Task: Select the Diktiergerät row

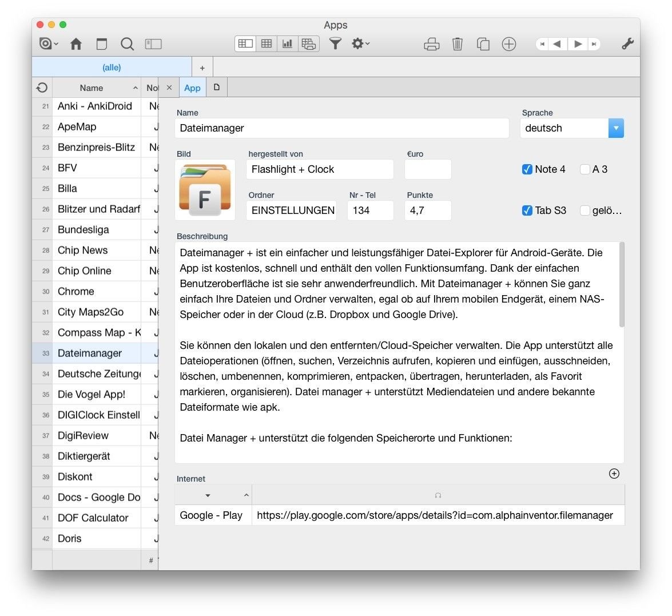Action: click(95, 456)
